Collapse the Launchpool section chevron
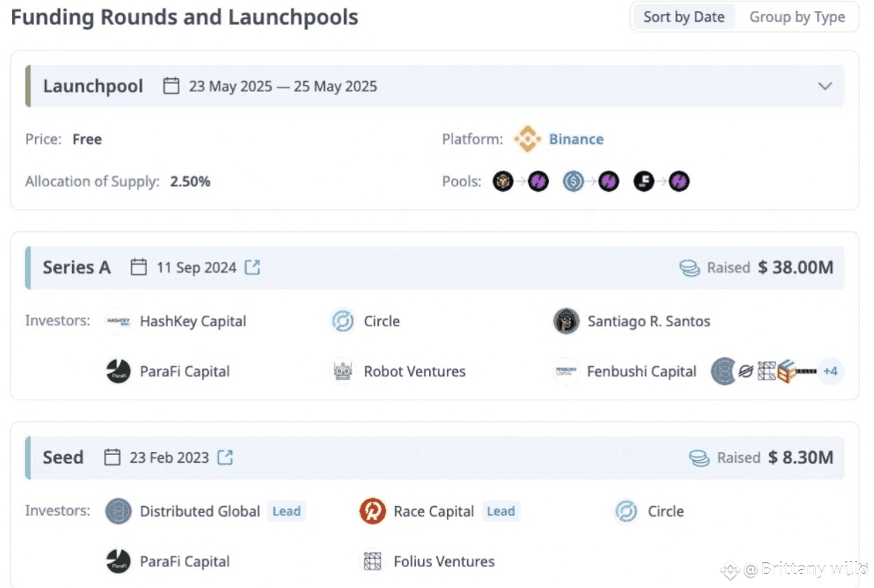Screen dimensions: 874x588 coord(825,86)
